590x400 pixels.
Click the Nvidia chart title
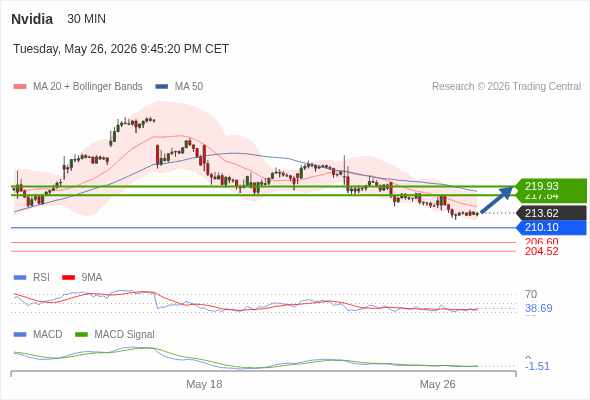click(32, 19)
